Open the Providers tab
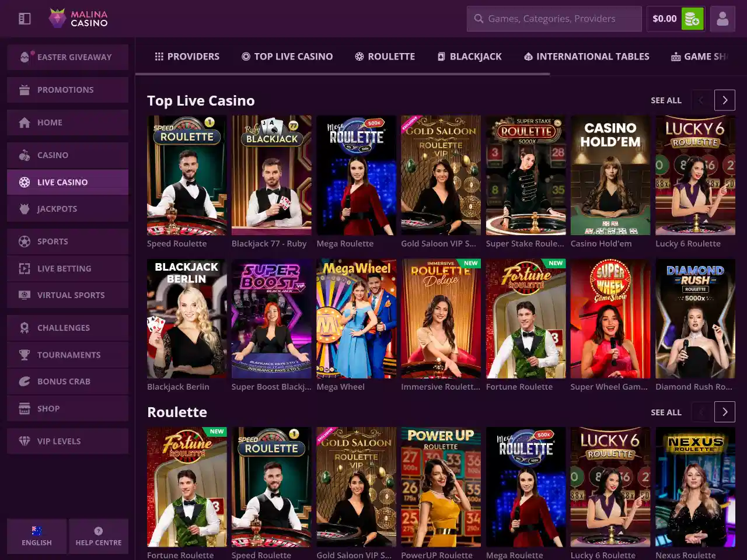 tap(187, 57)
